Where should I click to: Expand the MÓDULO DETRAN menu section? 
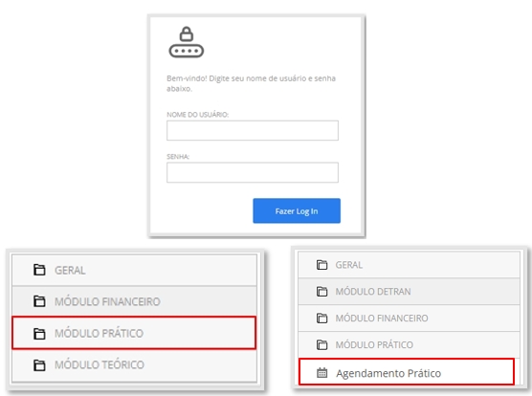pyautogui.click(x=409, y=291)
